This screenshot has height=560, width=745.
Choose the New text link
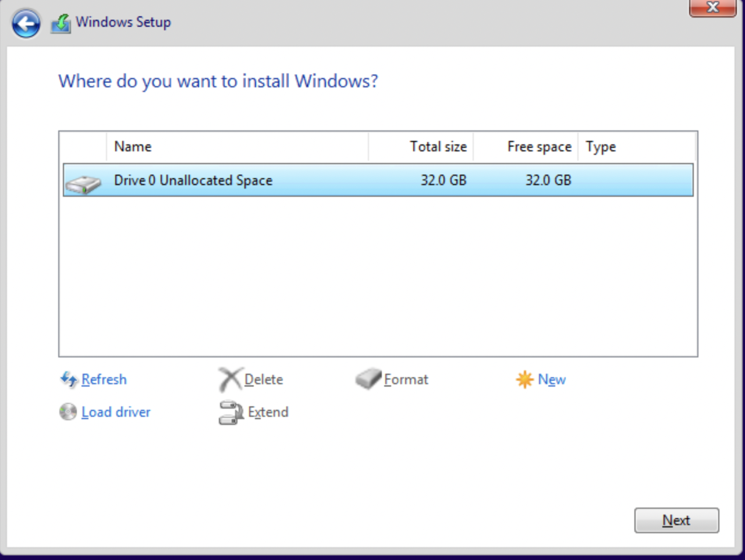(552, 380)
